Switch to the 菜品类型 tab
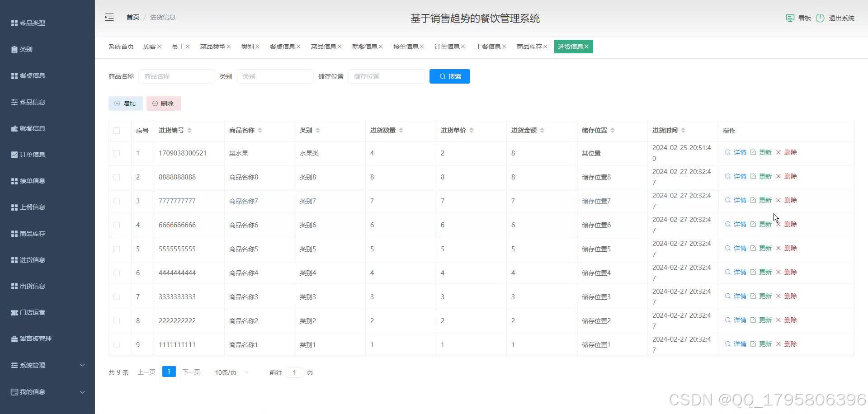Screen dimensions: 868x414 pyautogui.click(x=212, y=47)
